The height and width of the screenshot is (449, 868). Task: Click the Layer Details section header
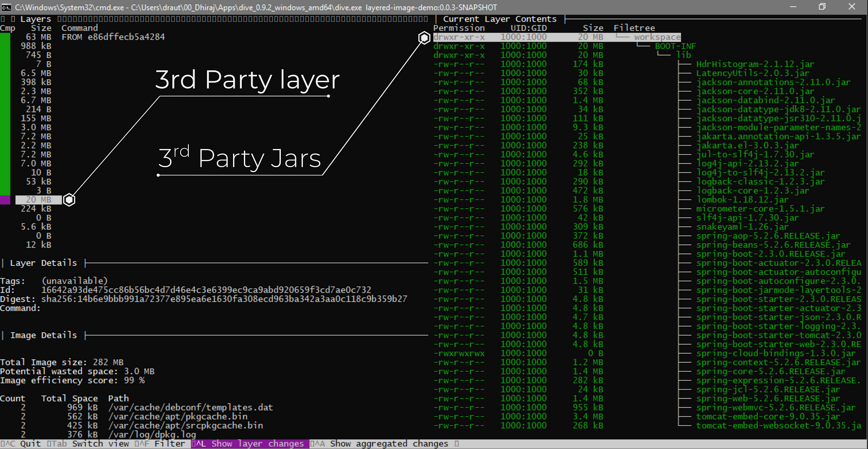(x=43, y=263)
